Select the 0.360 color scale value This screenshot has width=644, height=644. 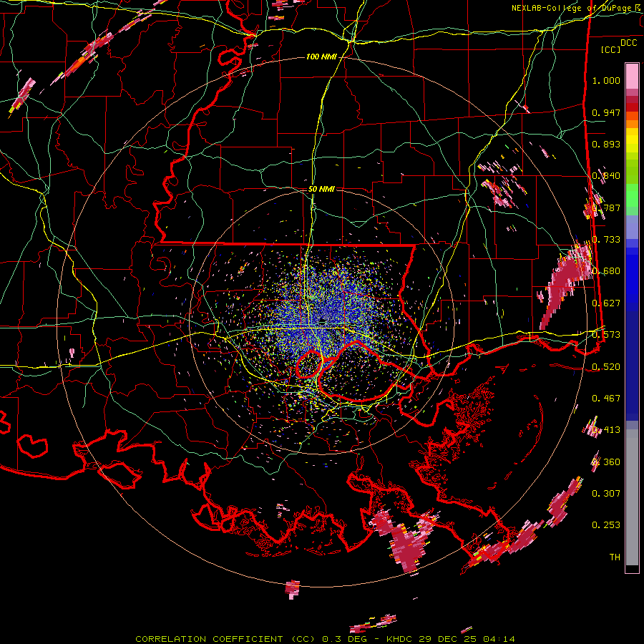[606, 462]
